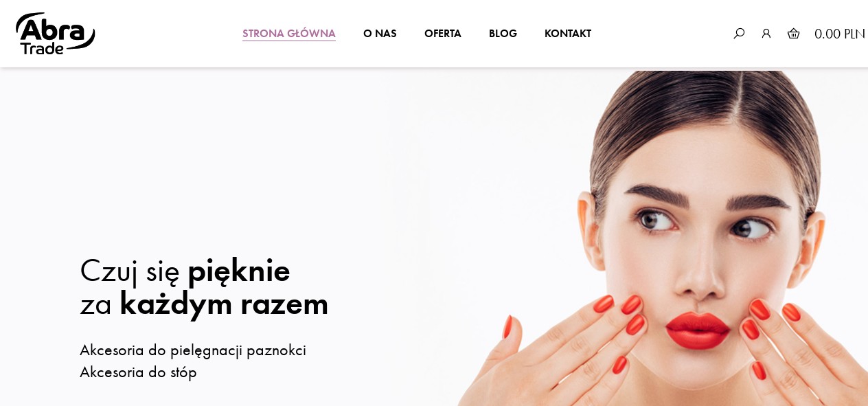Open the shopping basket icon

point(793,33)
